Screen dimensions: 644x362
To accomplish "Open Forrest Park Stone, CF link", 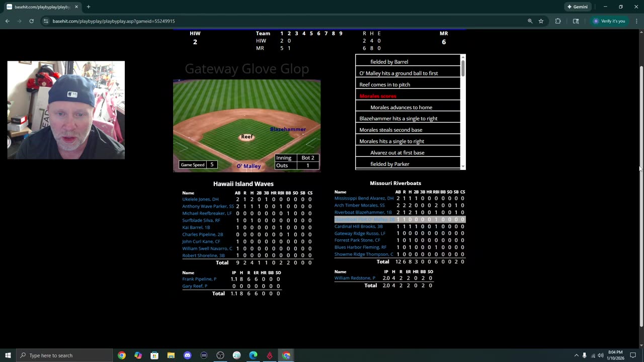I will pyautogui.click(x=357, y=240).
